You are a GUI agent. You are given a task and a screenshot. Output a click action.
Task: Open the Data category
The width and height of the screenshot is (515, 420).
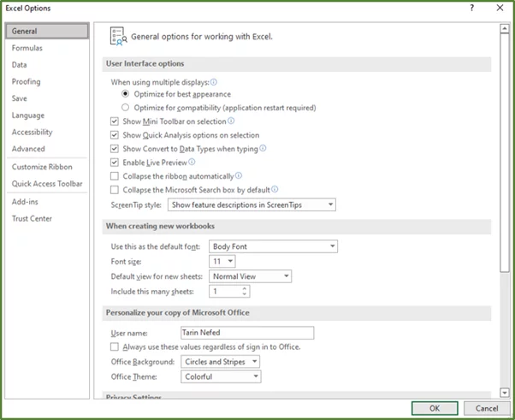tap(47, 65)
